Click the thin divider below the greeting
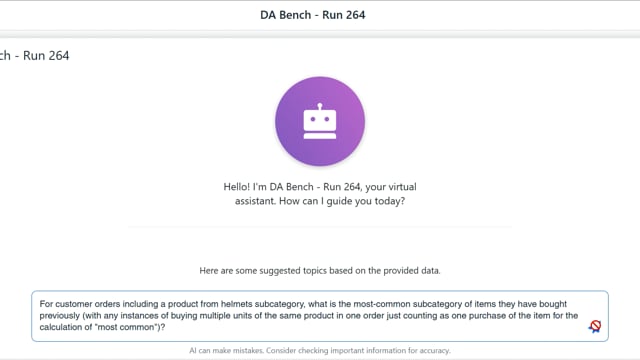Image resolution: width=640 pixels, height=360 pixels. [320, 227]
